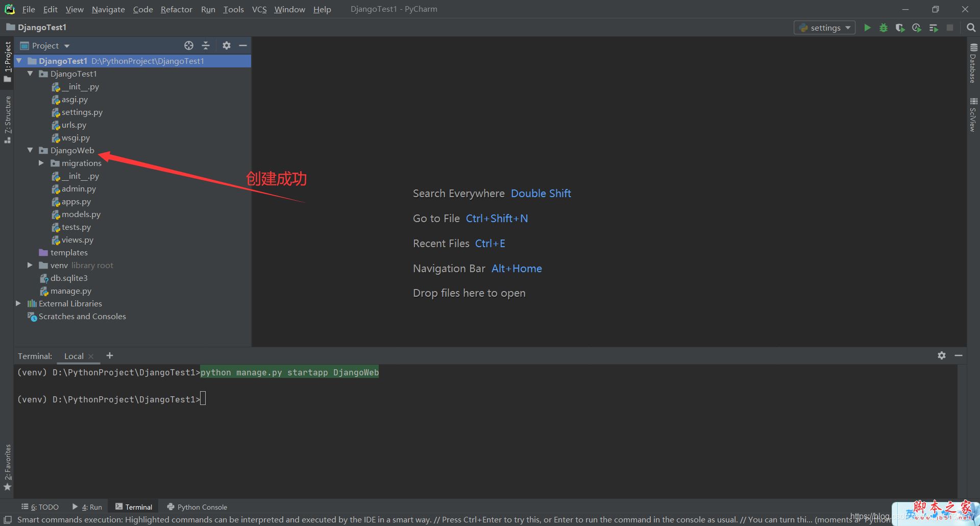Viewport: 980px width, 526px height.
Task: Locate current file with the crosshair icon
Action: point(189,45)
